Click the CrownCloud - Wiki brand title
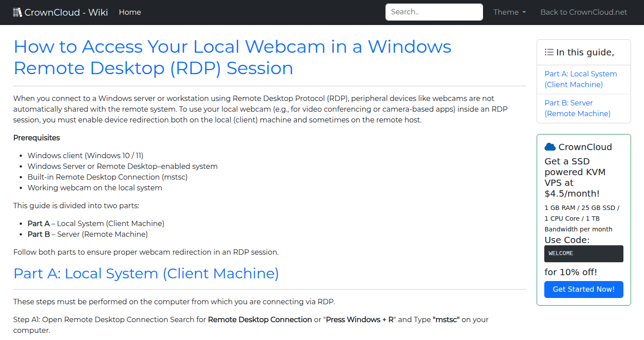The width and height of the screenshot is (644, 340). click(66, 12)
